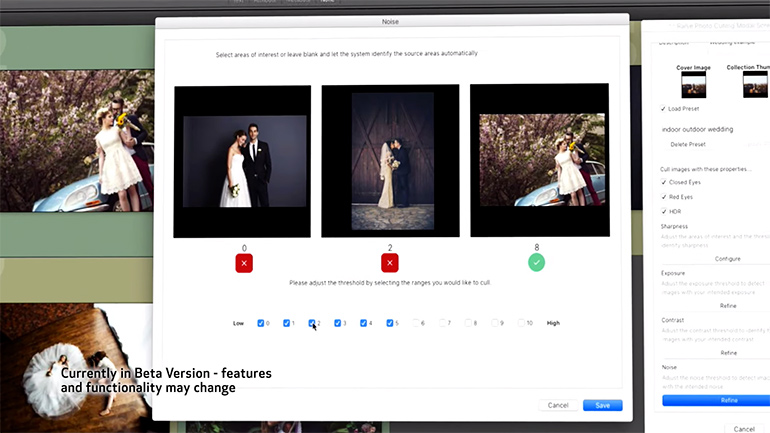
Task: Click the Delete Preset button
Action: 687,145
